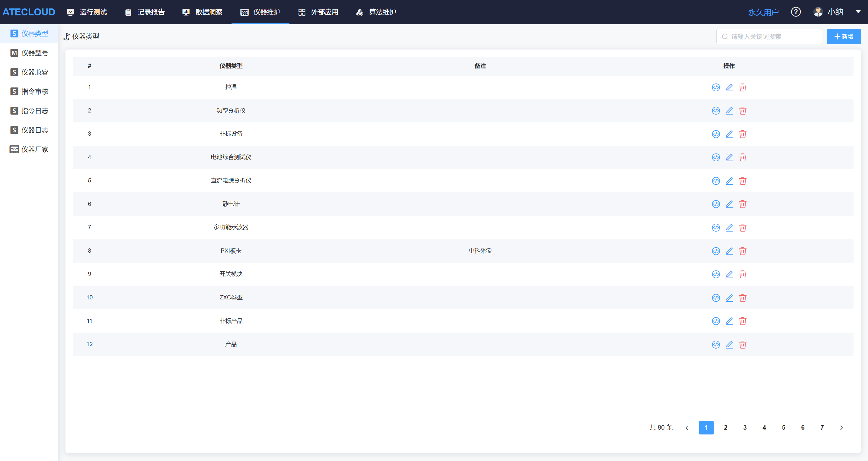Viewport: 868px width, 461px height.
Task: Delete the PXI板卡 row
Action: 742,251
